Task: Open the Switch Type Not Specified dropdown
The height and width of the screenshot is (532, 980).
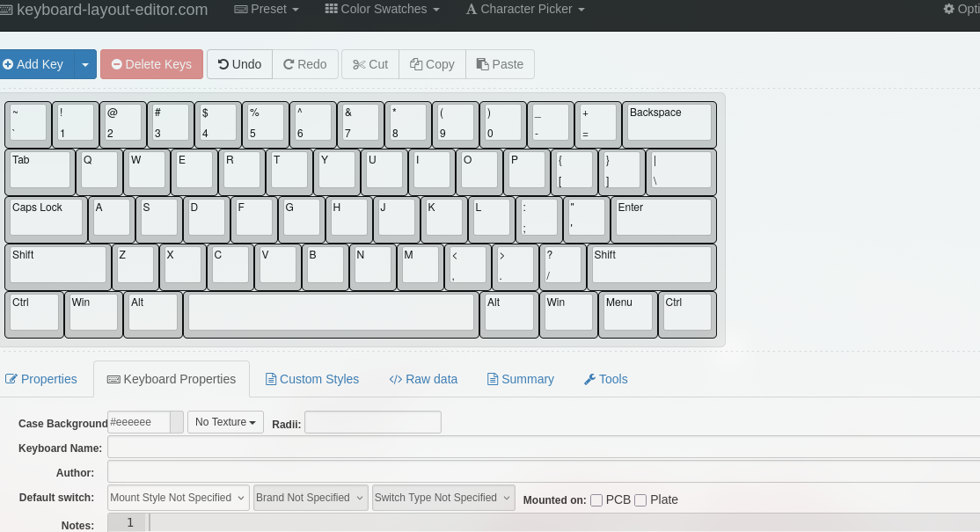Action: tap(442, 497)
